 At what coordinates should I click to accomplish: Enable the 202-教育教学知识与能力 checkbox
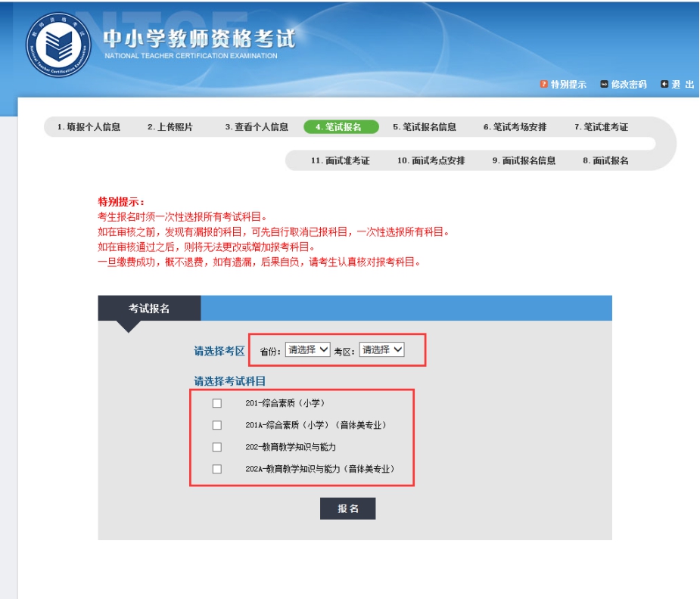tap(217, 447)
